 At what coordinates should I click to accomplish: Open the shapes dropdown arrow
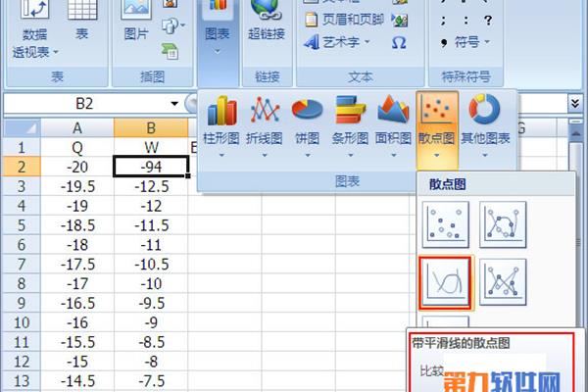182,25
